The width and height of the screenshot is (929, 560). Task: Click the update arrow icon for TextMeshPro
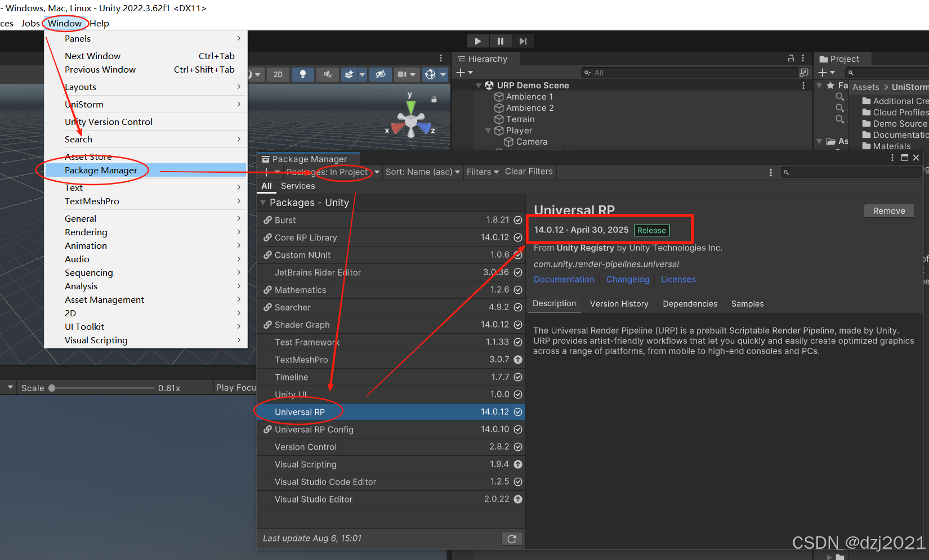518,360
